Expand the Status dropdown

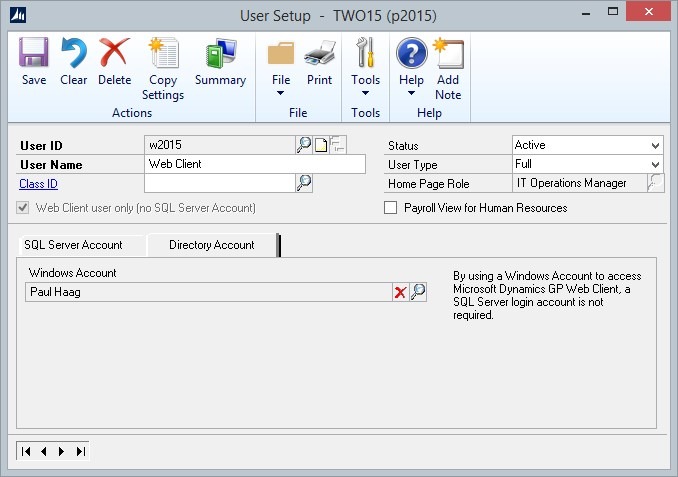point(655,146)
